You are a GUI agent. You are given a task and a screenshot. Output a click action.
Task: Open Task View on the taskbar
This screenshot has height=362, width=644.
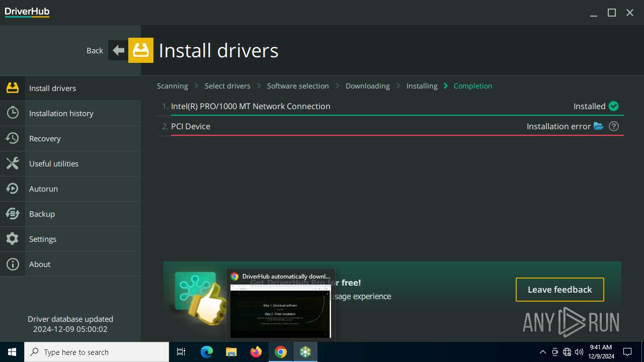coord(181,352)
